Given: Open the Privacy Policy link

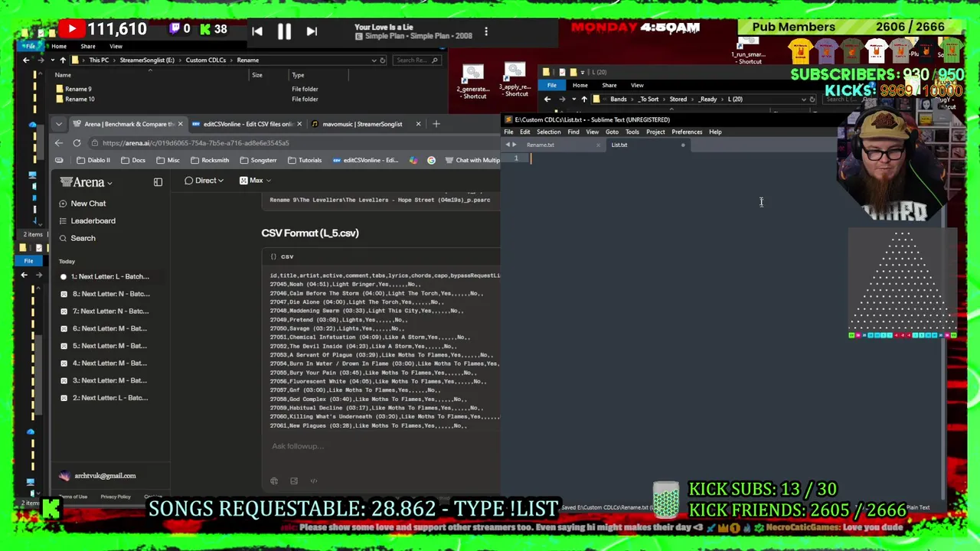Looking at the screenshot, I should coord(116,497).
